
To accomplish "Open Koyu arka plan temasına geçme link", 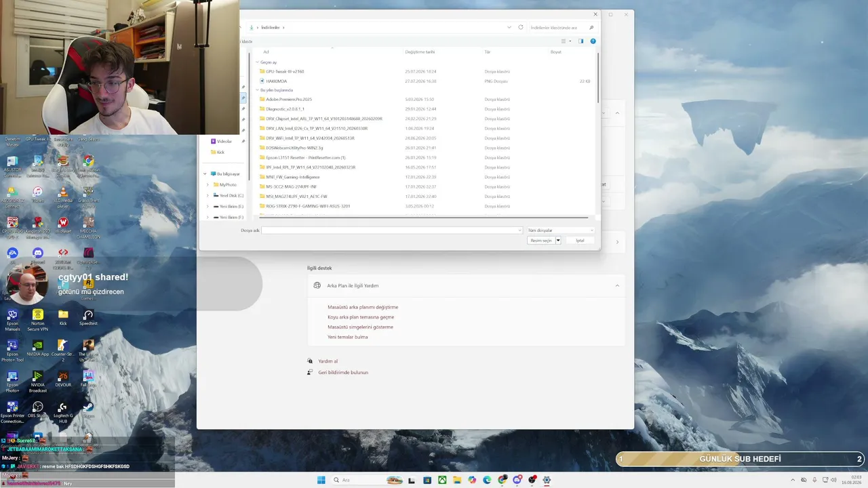I will [x=361, y=317].
